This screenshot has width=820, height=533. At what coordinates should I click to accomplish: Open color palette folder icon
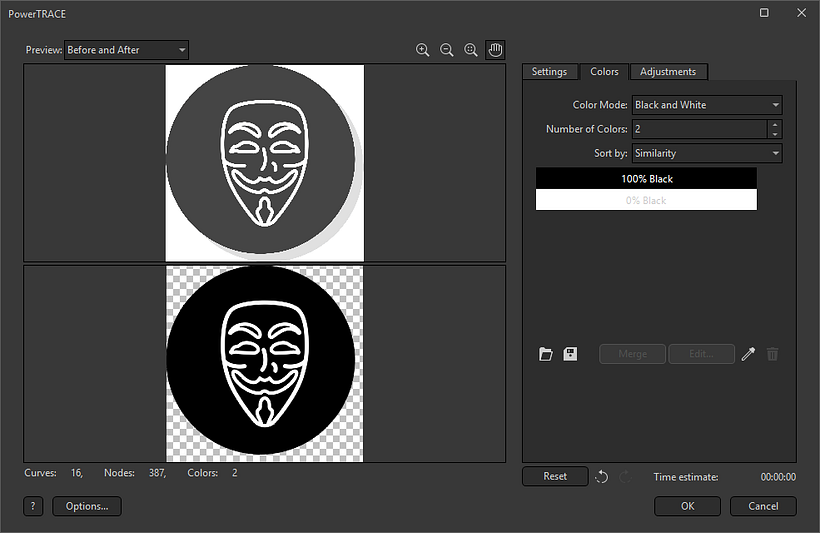[x=546, y=354]
